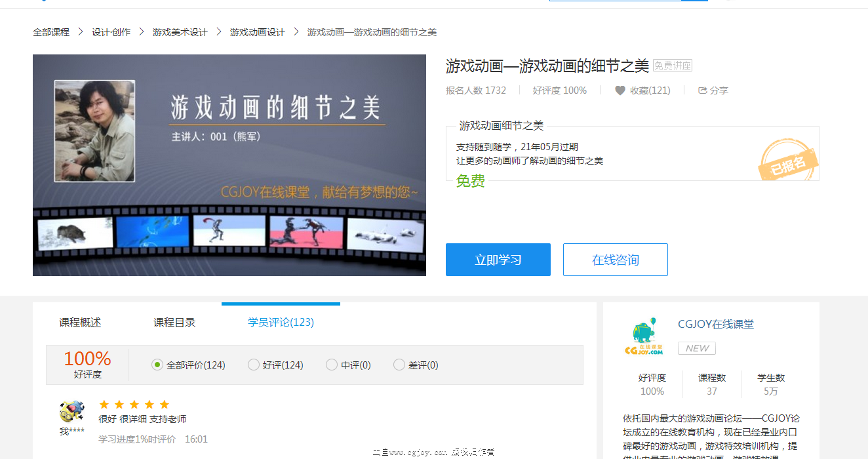Select the 差评(0) radio button
Image resolution: width=868 pixels, height=459 pixels.
(399, 365)
